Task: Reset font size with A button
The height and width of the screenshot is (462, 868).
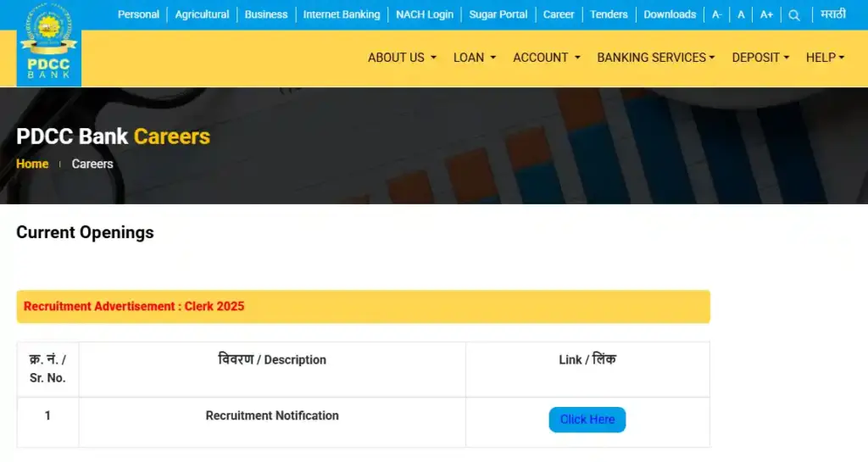Action: pyautogui.click(x=741, y=14)
